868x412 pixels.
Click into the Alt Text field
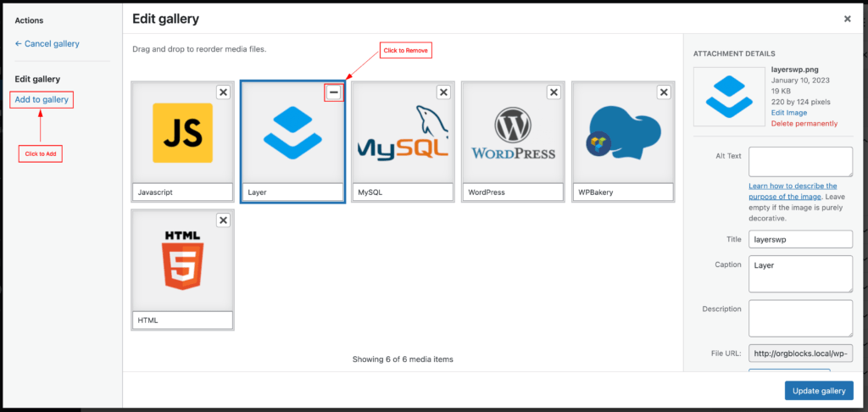point(800,161)
